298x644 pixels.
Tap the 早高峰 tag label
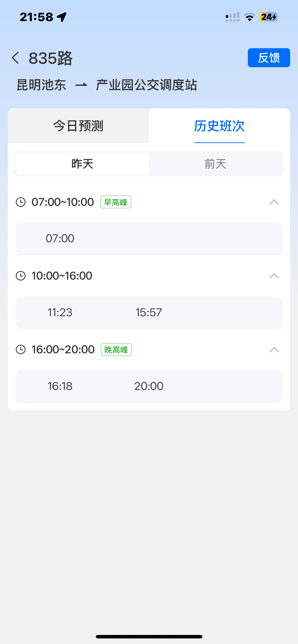click(116, 202)
